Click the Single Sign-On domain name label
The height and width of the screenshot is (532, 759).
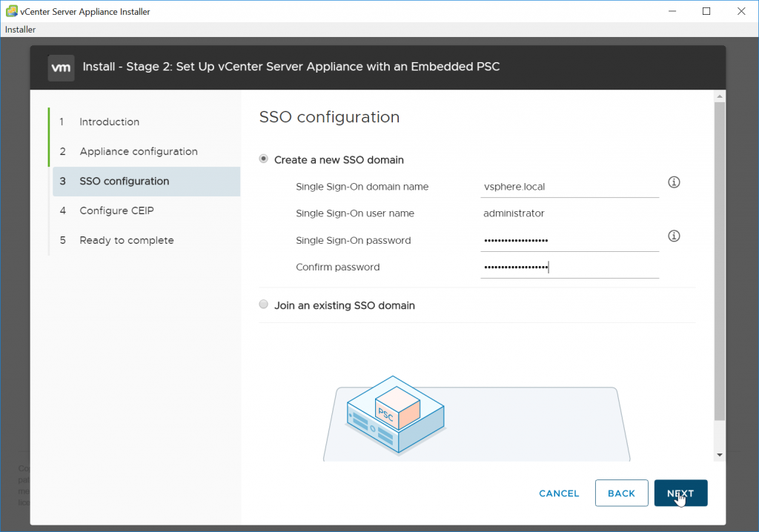(x=362, y=187)
